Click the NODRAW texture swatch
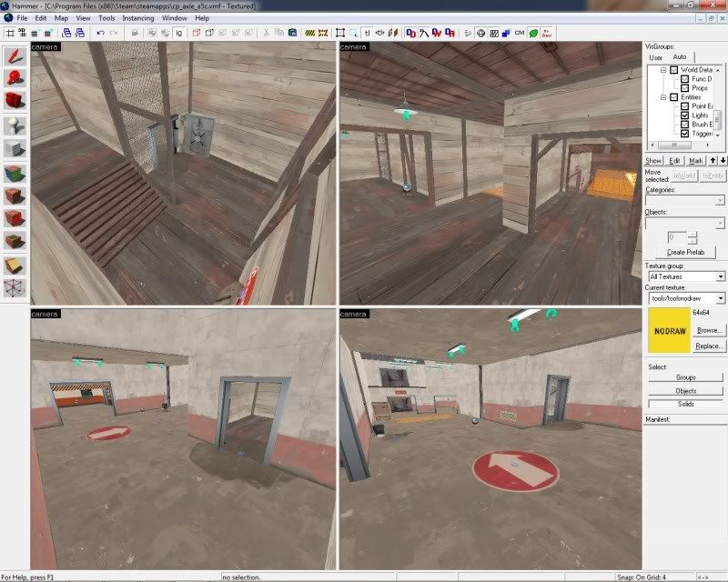Screen dimensions: 728x582 pyautogui.click(x=669, y=330)
